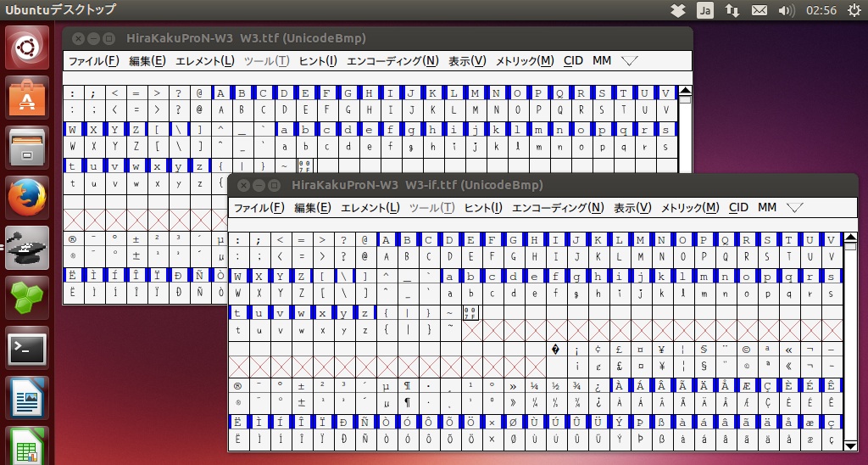Open MM menu in W3-if.ttf window
868x465 pixels.
pos(766,208)
